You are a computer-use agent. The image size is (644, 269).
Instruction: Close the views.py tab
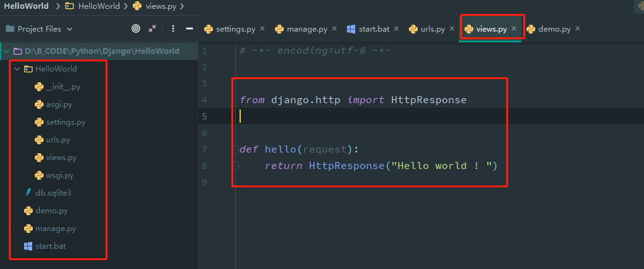(x=514, y=28)
